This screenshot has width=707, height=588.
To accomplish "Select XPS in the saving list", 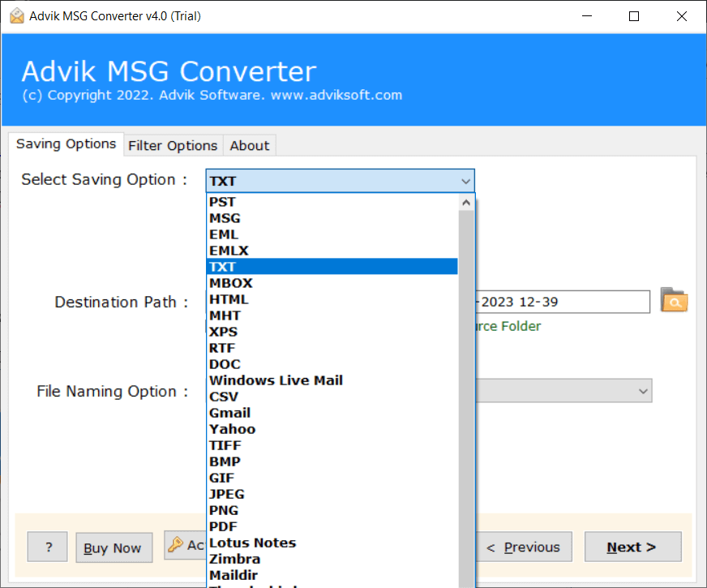I will point(332,332).
